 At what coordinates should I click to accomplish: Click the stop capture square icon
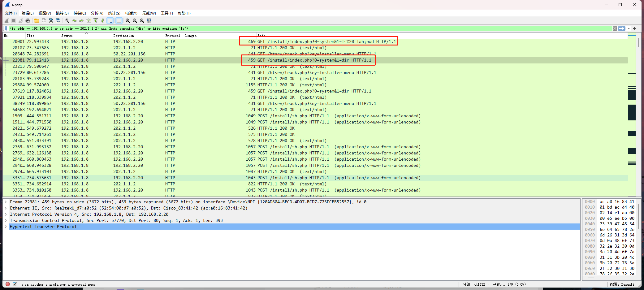(x=14, y=21)
